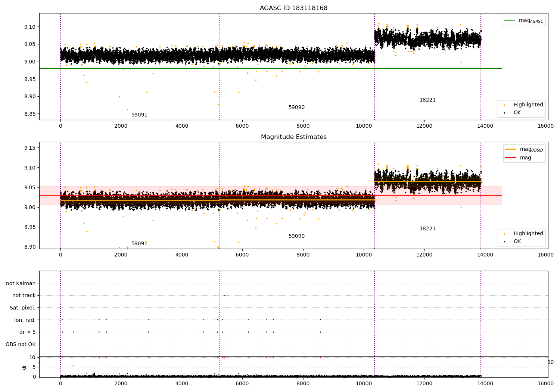Click the 59091 label in Magnitude Estimates plot
The width and height of the screenshot is (560, 392).
coord(139,244)
